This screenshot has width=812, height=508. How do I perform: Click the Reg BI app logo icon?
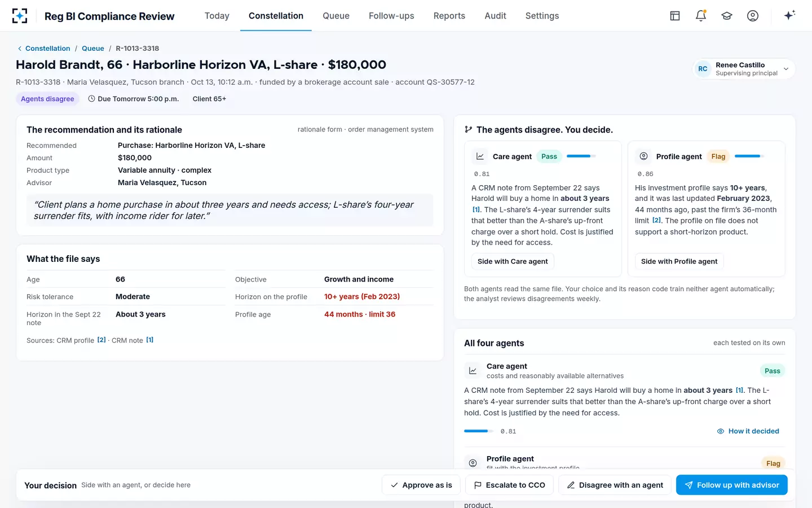pyautogui.click(x=20, y=16)
